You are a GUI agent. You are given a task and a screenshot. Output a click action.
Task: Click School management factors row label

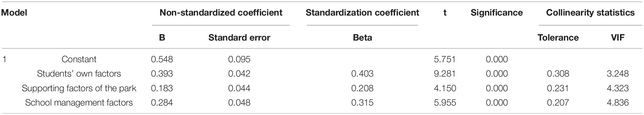click(x=79, y=103)
